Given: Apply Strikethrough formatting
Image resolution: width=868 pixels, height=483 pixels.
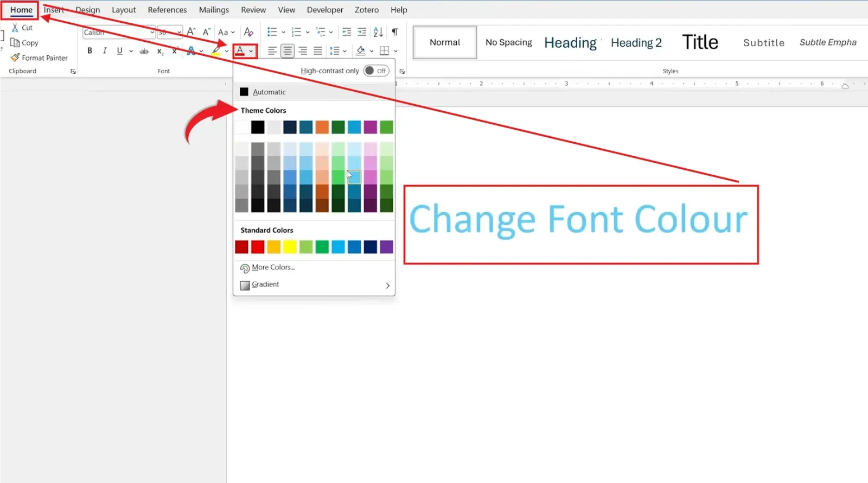Looking at the screenshot, I should [144, 51].
